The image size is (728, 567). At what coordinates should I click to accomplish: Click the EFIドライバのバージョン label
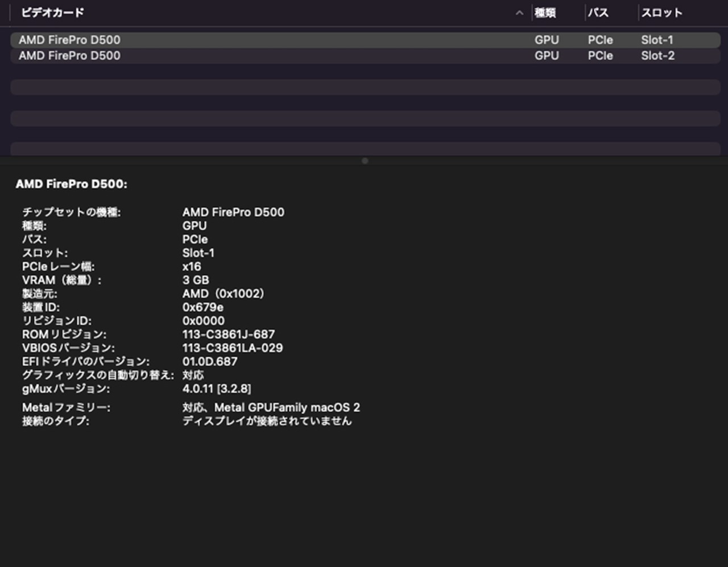tap(86, 362)
